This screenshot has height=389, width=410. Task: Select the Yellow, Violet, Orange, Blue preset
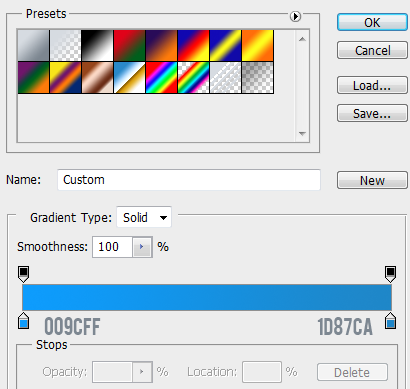pyautogui.click(x=66, y=77)
